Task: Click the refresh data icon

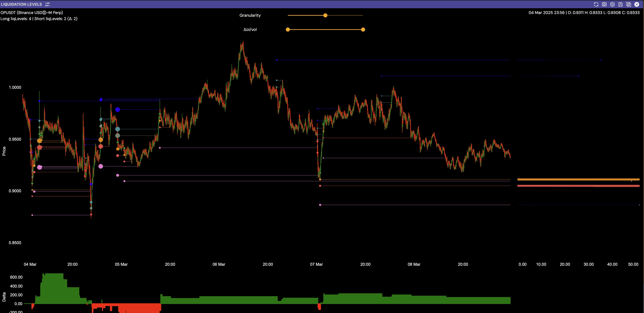Action: tap(596, 4)
